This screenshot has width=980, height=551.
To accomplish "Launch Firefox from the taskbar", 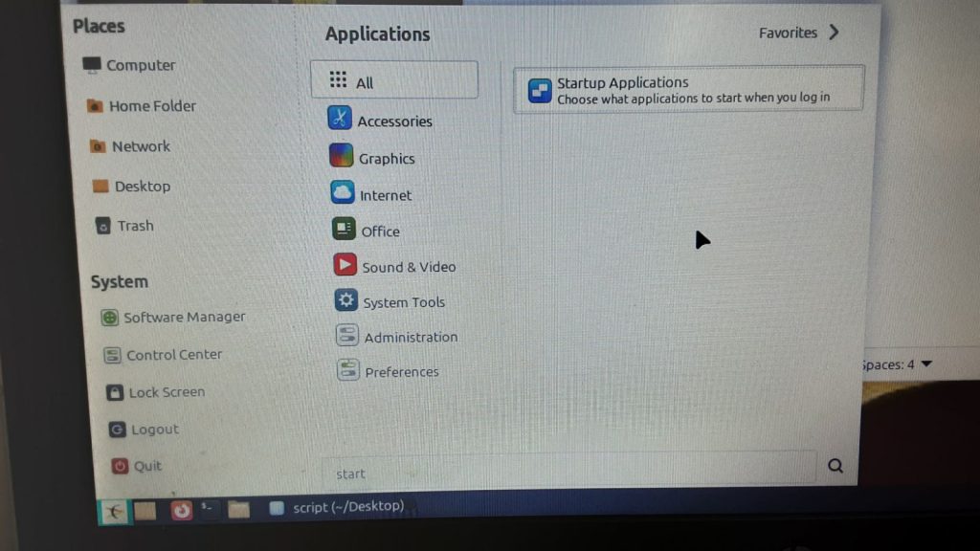I will click(181, 510).
